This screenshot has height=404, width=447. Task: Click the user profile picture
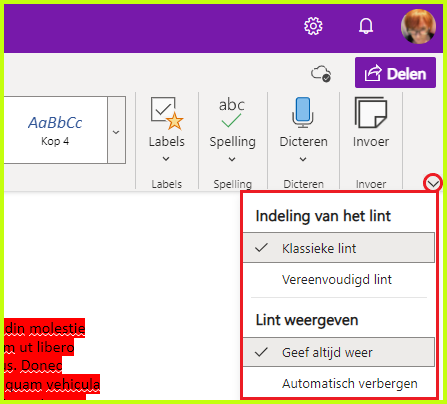tap(418, 26)
